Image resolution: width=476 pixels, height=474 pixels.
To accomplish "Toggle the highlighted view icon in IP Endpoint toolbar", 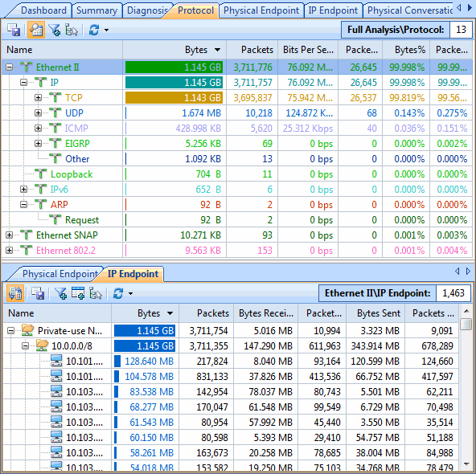I will coord(15,293).
